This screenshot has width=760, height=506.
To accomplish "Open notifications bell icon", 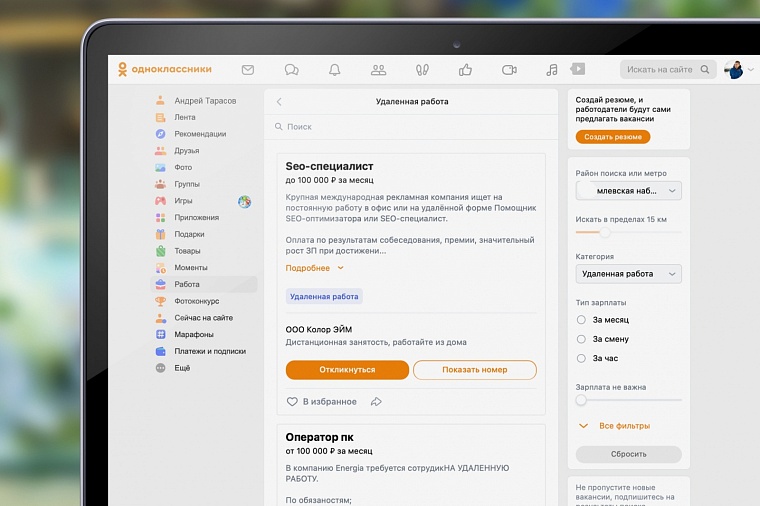I will [x=335, y=70].
